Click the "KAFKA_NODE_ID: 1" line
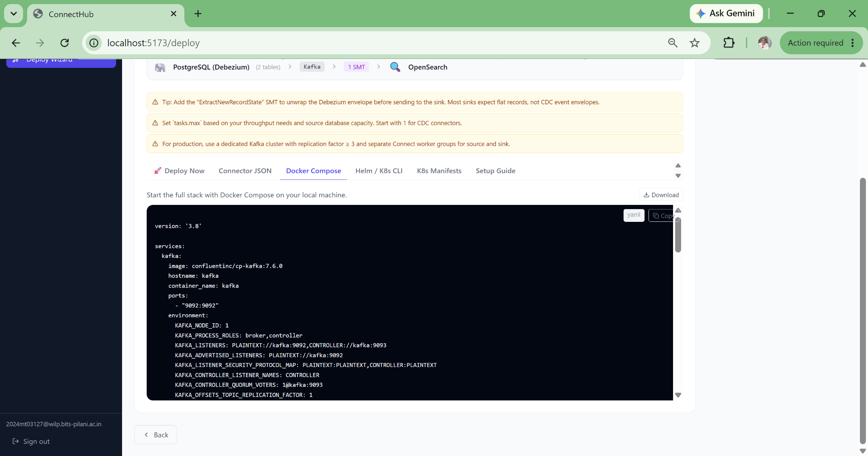Image resolution: width=868 pixels, height=456 pixels. click(x=202, y=325)
